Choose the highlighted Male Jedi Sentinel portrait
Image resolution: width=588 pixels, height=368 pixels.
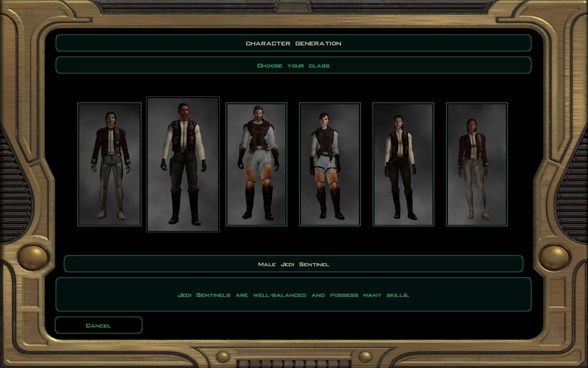pos(183,164)
